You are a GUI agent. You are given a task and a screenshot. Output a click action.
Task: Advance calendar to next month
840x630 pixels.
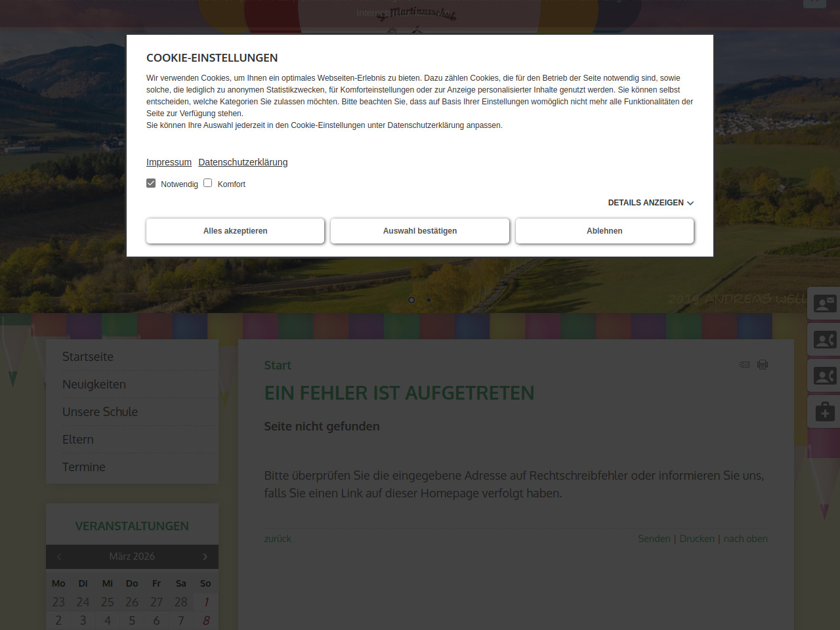[x=205, y=556]
